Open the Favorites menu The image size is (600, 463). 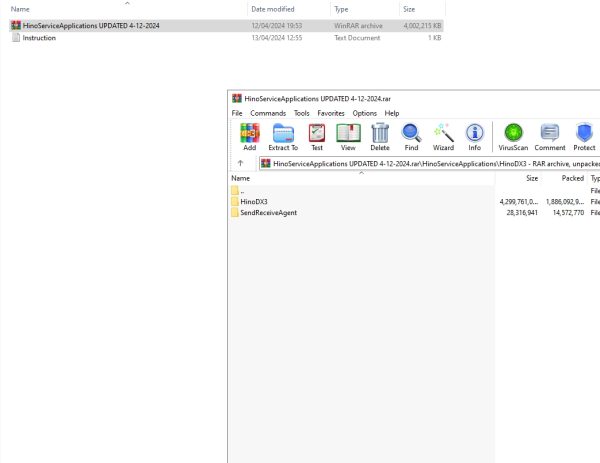point(331,113)
